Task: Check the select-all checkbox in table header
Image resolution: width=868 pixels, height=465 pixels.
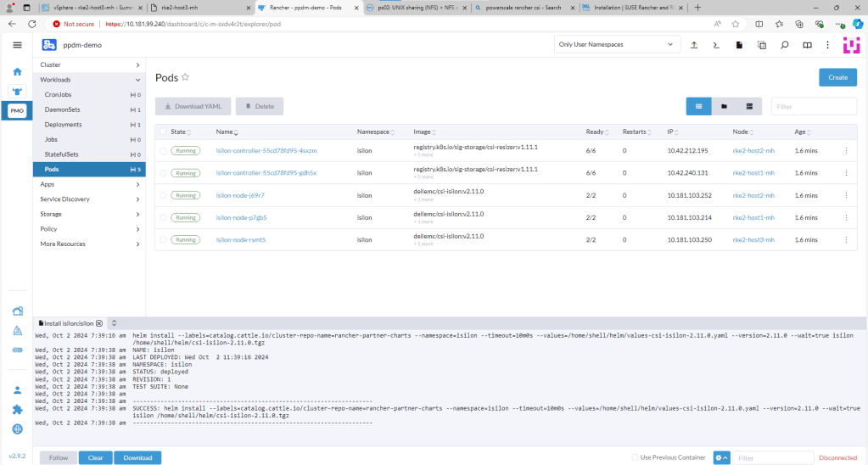Action: click(163, 132)
